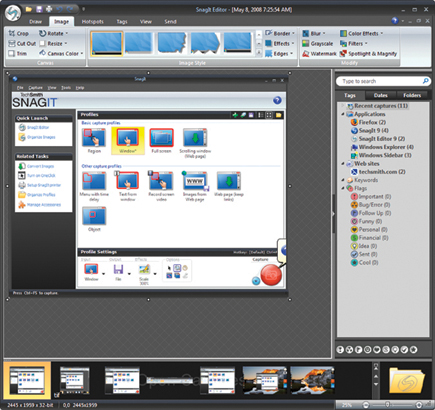Click the Sent checkmark flag icon at bottom
The height and width of the screenshot is (410, 435).
coord(404,350)
